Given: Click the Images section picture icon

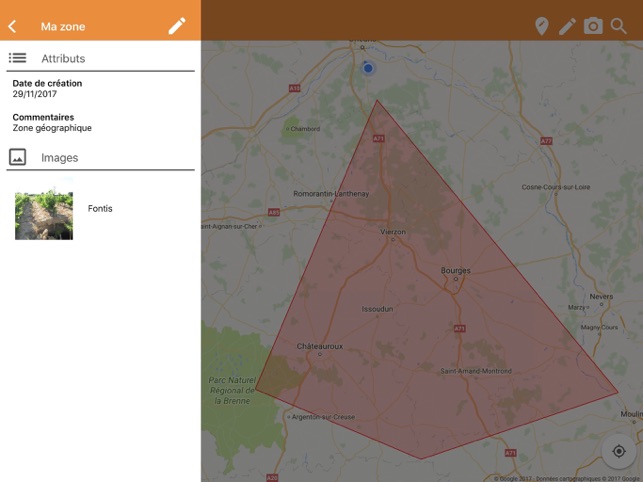Looking at the screenshot, I should (17, 157).
